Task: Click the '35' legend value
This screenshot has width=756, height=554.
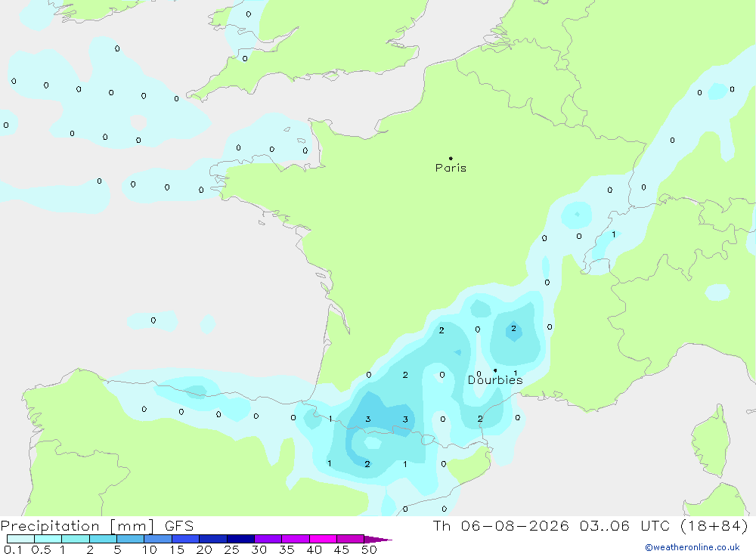Action: point(287,549)
